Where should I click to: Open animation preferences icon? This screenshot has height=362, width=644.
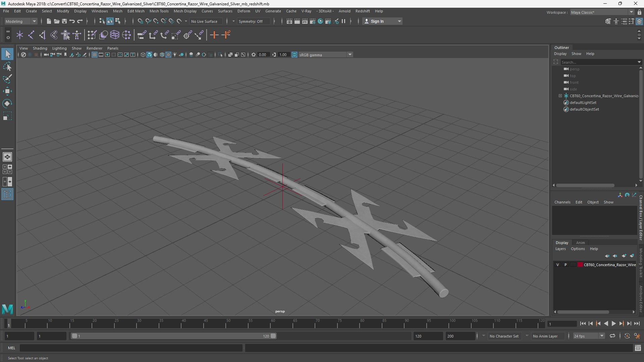tap(637, 336)
